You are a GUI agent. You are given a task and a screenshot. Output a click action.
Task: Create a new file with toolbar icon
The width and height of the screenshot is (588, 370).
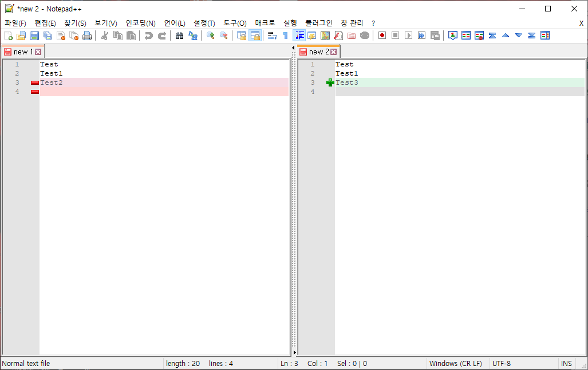pyautogui.click(x=8, y=36)
